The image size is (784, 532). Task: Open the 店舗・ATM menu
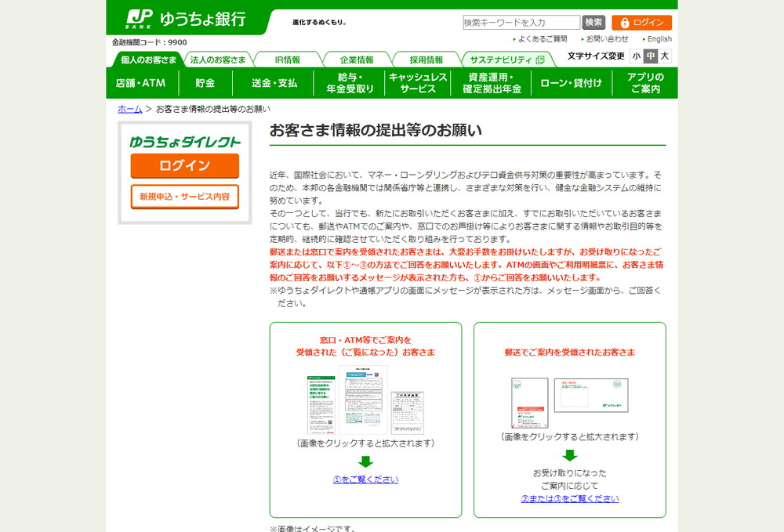click(x=142, y=83)
